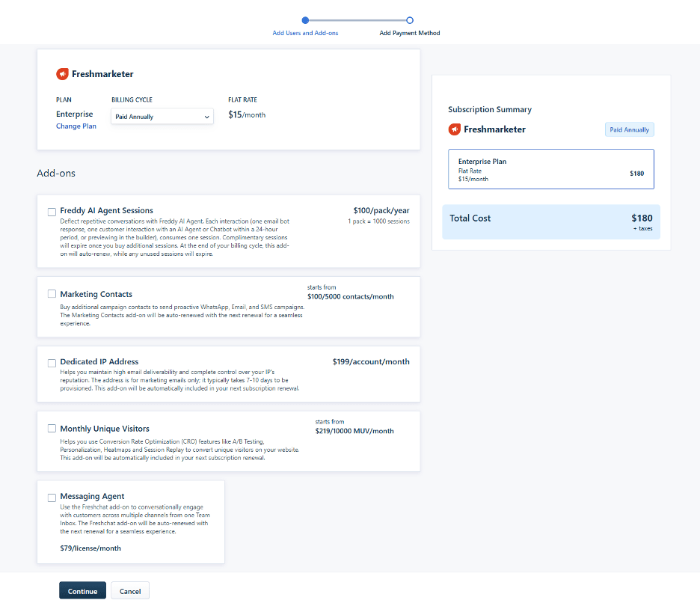Enable the Freddy AI Agent Sessions add-on

click(52, 212)
